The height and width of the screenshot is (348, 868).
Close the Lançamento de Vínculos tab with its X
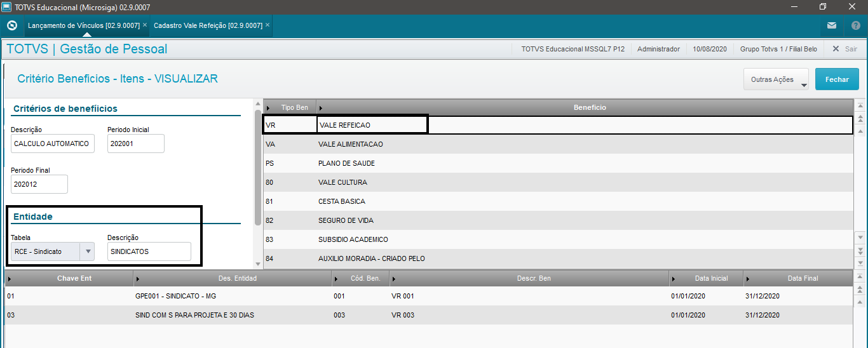tap(145, 25)
